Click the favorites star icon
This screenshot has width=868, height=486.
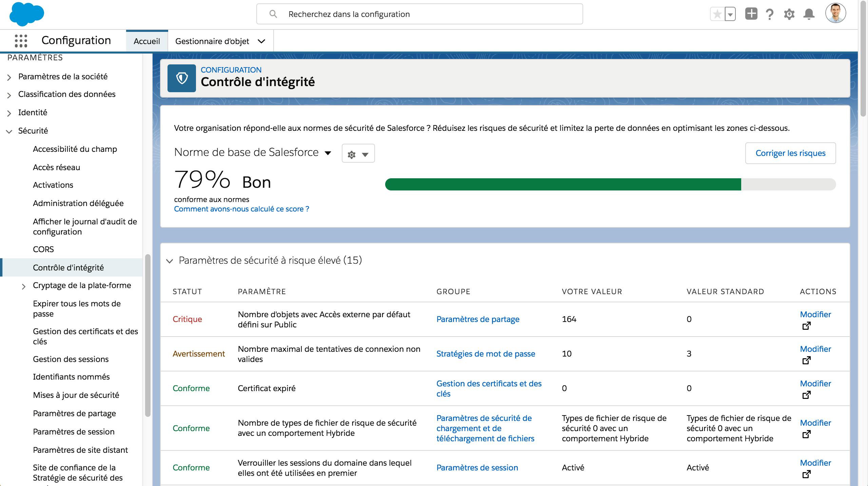pos(717,14)
